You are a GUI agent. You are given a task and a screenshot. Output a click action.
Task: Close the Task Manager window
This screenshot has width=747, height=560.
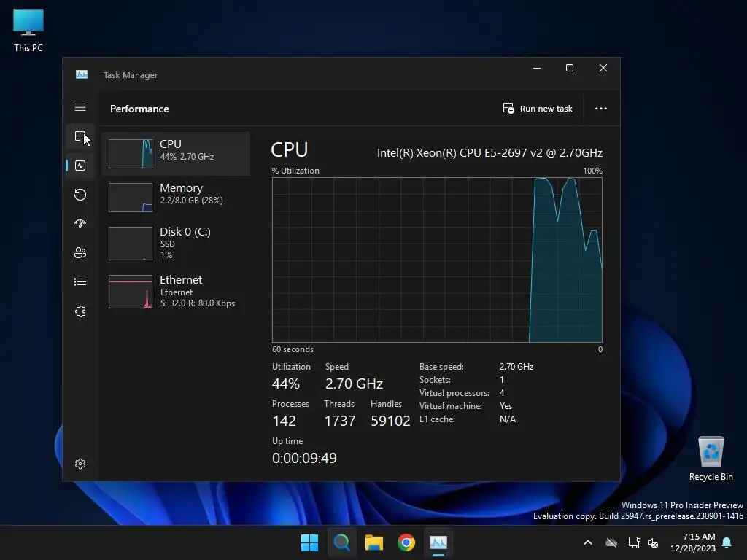coord(603,68)
